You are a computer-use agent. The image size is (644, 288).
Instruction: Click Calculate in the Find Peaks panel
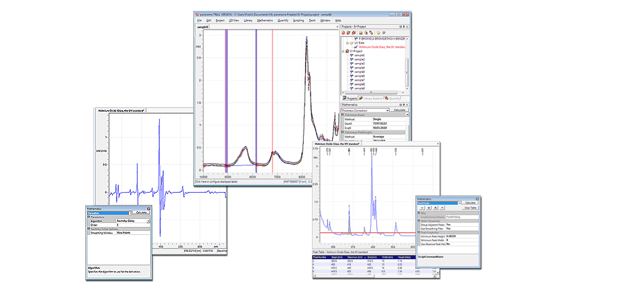coord(470,203)
